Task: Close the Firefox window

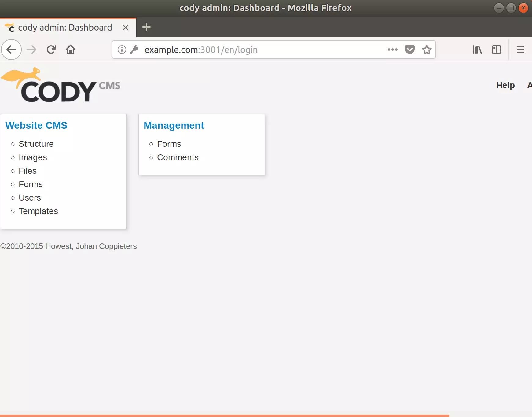Action: coord(523,8)
